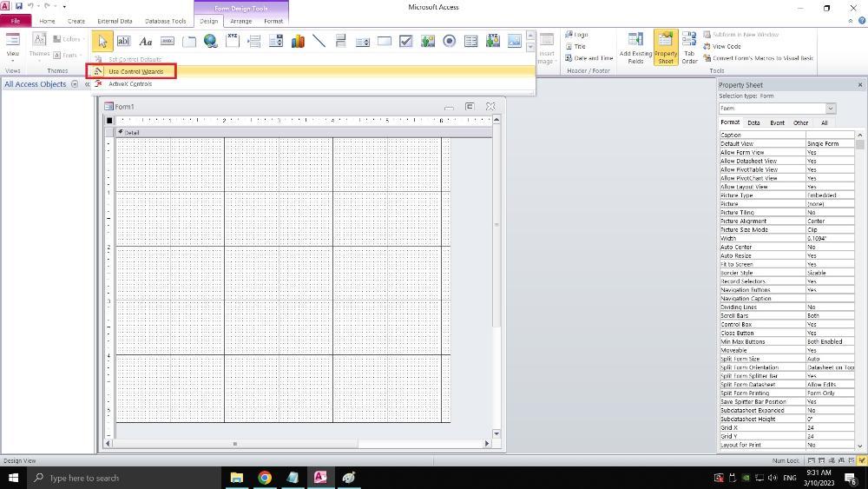The width and height of the screenshot is (868, 489).
Task: Select the Bound Object Frame control
Action: click(493, 41)
